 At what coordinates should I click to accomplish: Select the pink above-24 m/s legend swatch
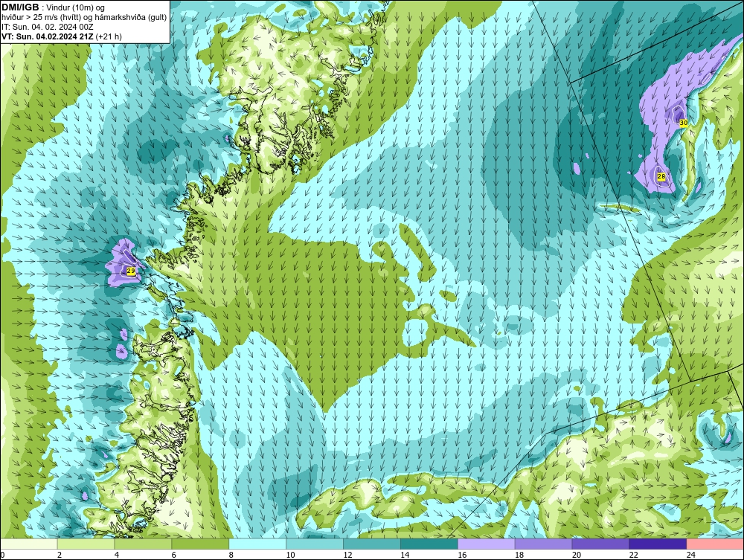coord(715,544)
